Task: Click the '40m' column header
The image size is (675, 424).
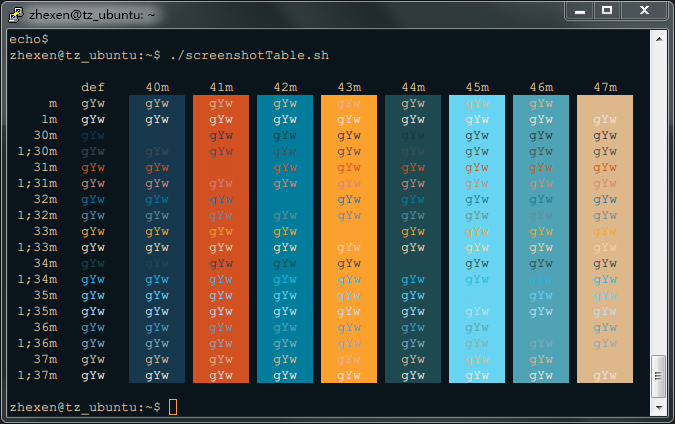Action: (157, 87)
